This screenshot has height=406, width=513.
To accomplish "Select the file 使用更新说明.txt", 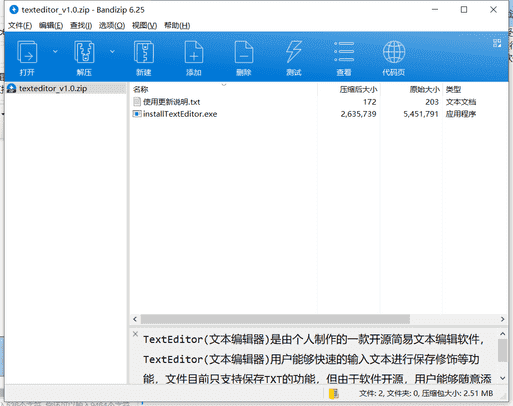I will 171,102.
